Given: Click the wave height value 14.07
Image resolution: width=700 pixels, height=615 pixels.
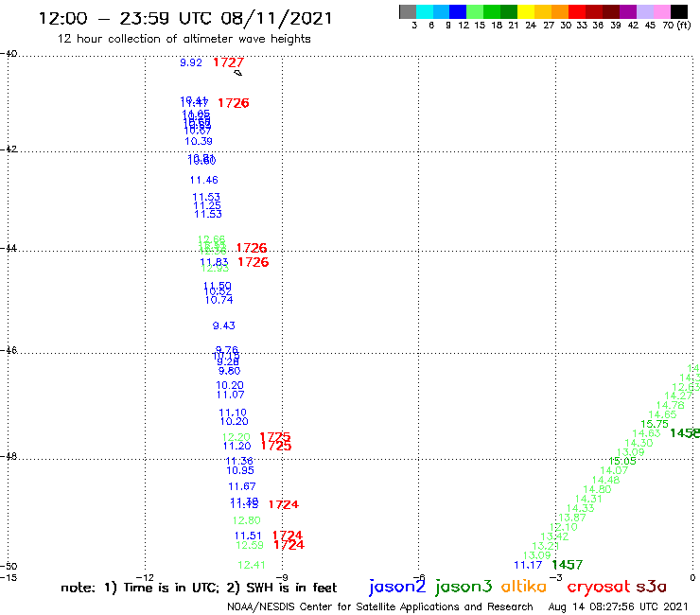Looking at the screenshot, I should 614,470.
